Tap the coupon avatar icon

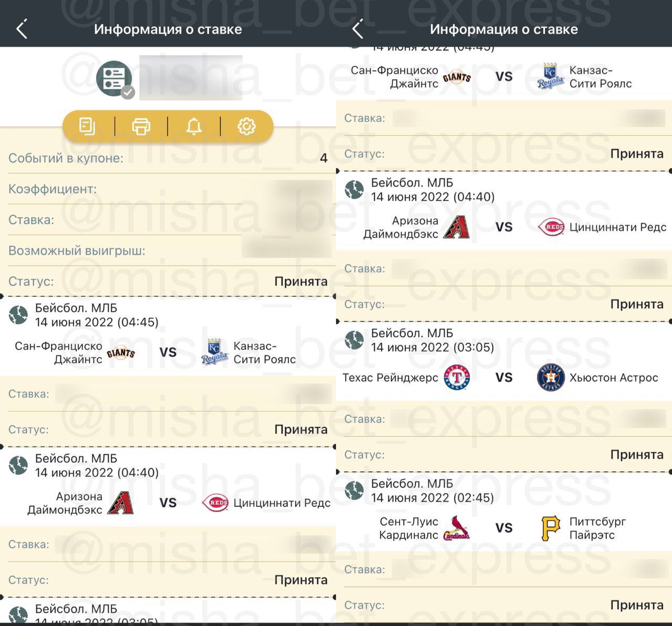click(114, 79)
